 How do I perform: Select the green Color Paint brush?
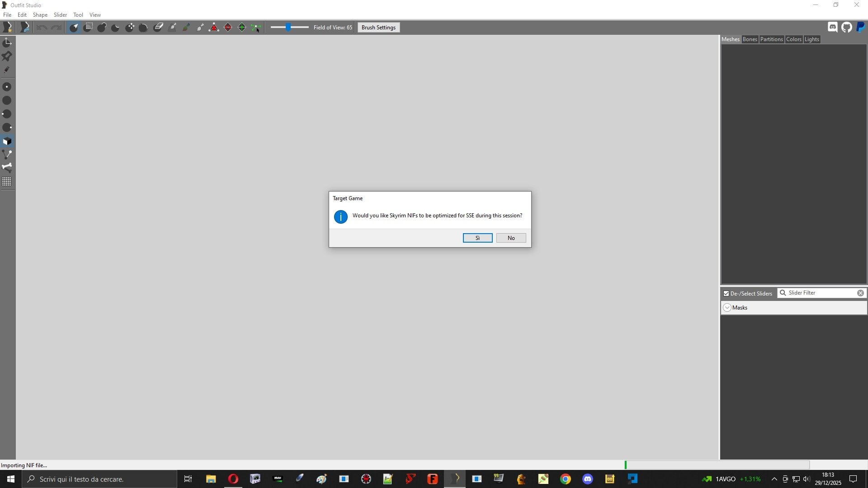coord(186,28)
